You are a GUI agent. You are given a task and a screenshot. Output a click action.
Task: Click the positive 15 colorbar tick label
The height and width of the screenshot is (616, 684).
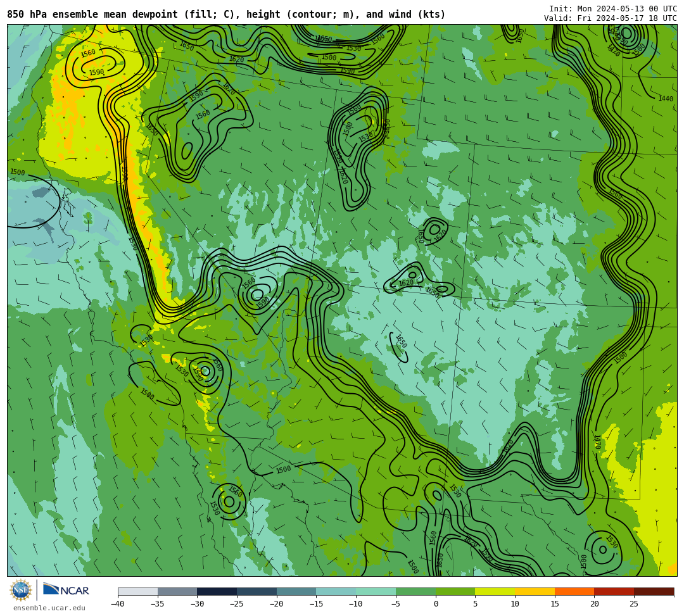click(x=555, y=604)
